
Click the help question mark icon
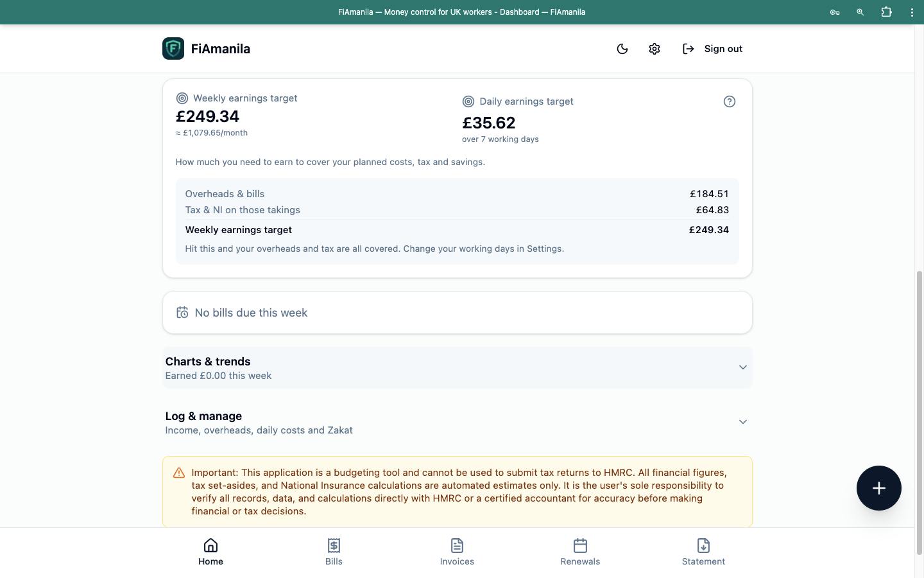click(x=729, y=101)
